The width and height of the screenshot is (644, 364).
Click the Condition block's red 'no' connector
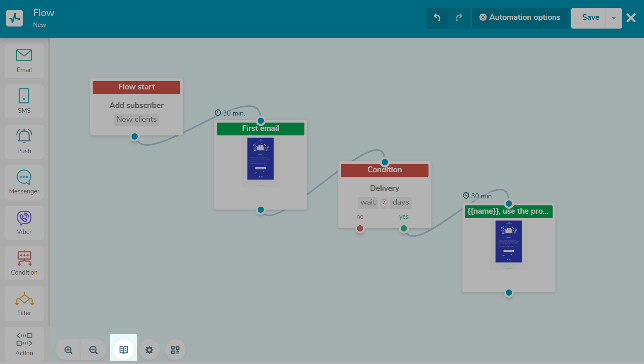pos(360,228)
